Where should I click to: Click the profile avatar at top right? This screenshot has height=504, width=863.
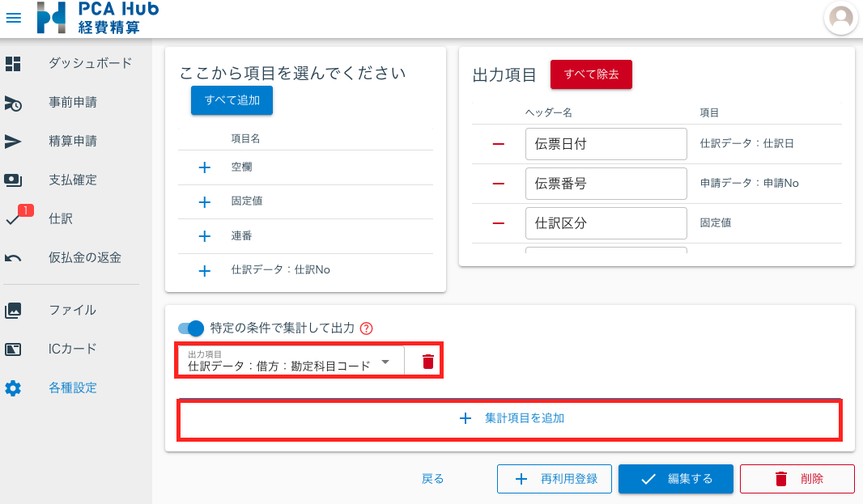(x=840, y=18)
